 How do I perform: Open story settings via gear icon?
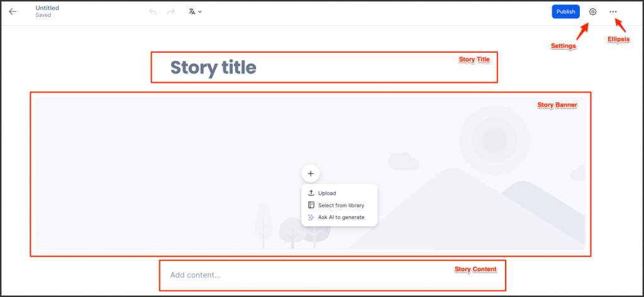pyautogui.click(x=592, y=11)
